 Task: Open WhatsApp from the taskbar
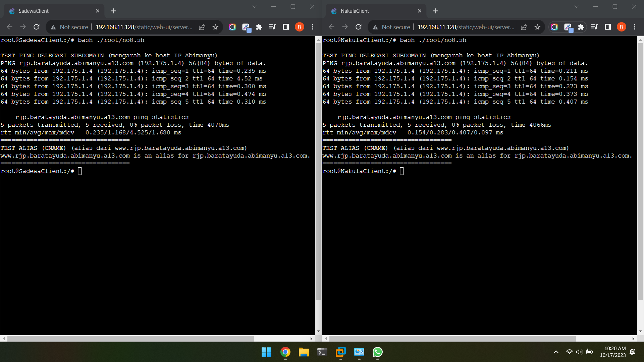pos(377,352)
